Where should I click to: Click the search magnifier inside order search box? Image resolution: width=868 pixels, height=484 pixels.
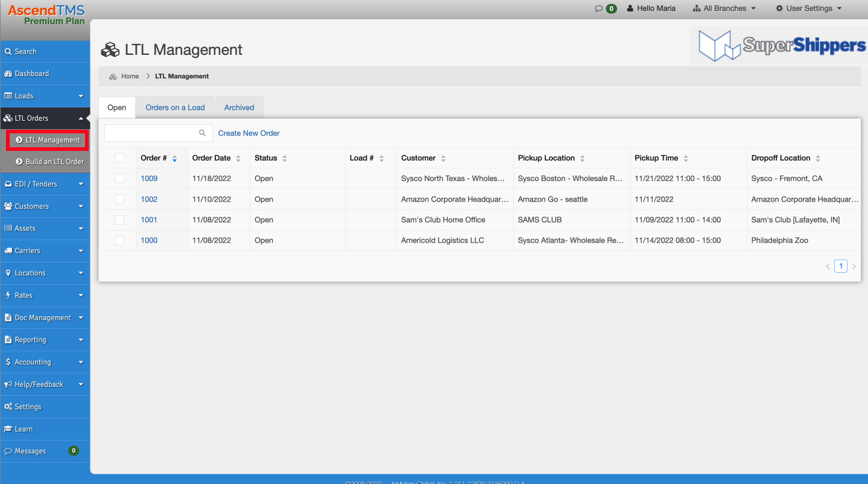coord(203,133)
